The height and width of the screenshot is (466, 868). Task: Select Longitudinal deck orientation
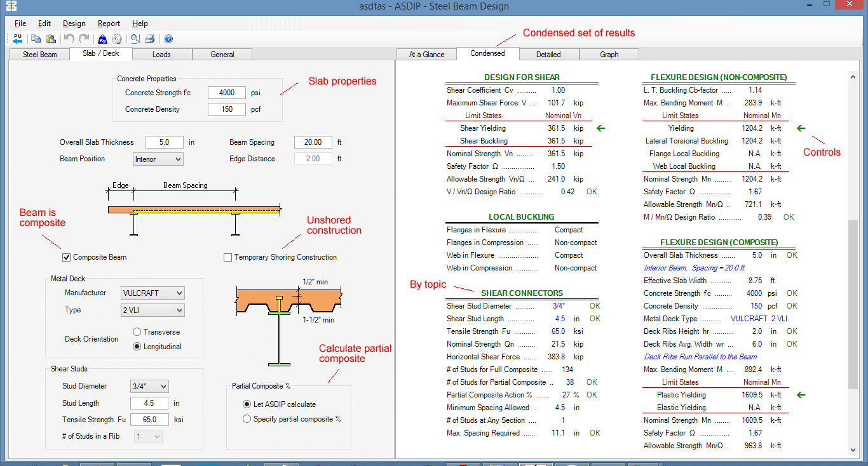(x=137, y=347)
